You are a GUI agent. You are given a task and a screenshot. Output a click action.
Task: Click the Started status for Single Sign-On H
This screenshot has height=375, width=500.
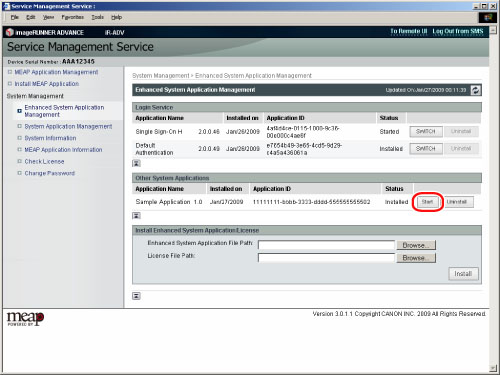click(x=389, y=132)
